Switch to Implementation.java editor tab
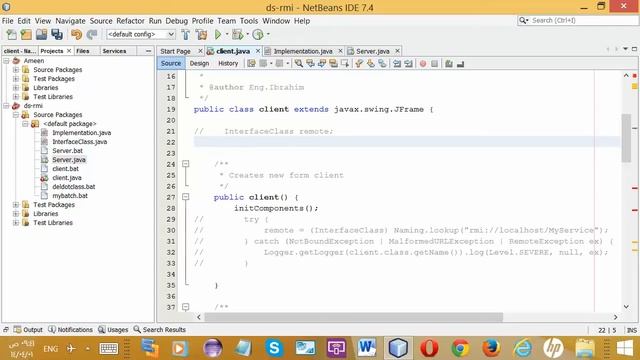Viewport: 640px width, 360px height. [303, 51]
